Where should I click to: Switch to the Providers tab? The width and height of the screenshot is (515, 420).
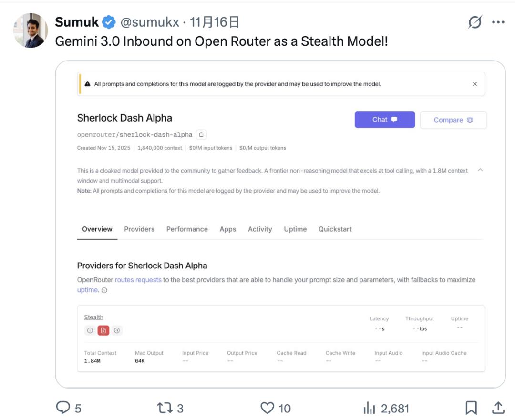(139, 229)
